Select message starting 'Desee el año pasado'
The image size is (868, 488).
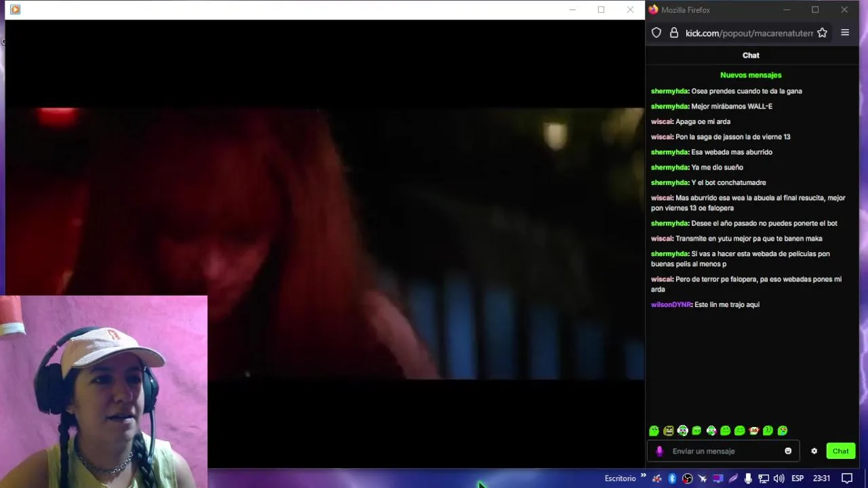click(764, 223)
